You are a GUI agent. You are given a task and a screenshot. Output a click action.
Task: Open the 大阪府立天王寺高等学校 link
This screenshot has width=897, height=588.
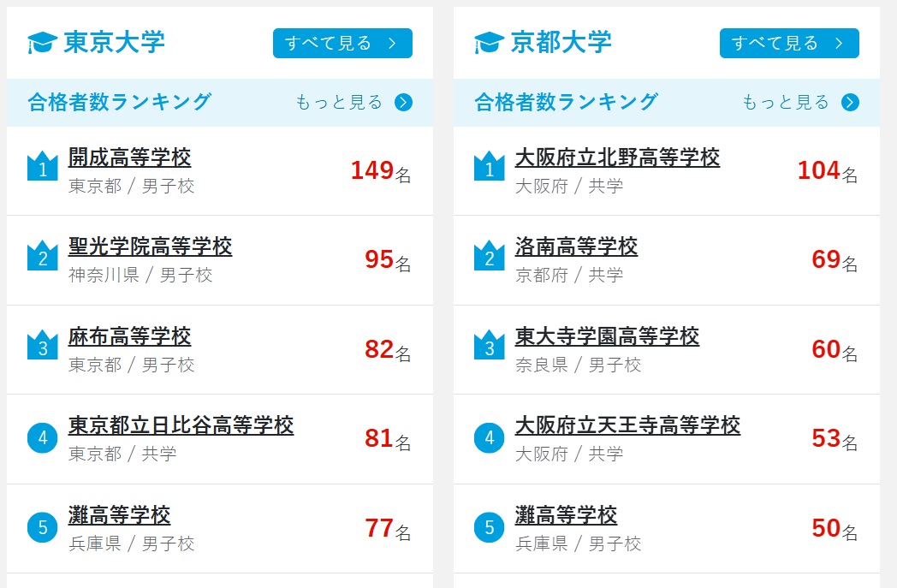click(627, 425)
